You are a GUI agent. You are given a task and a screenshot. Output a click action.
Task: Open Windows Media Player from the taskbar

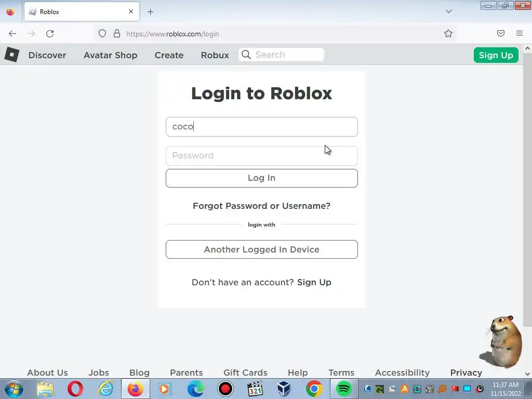pyautogui.click(x=165, y=389)
